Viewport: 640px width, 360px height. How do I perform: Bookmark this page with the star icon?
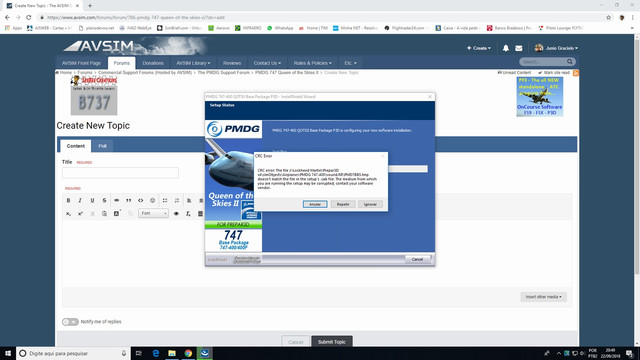609,18
